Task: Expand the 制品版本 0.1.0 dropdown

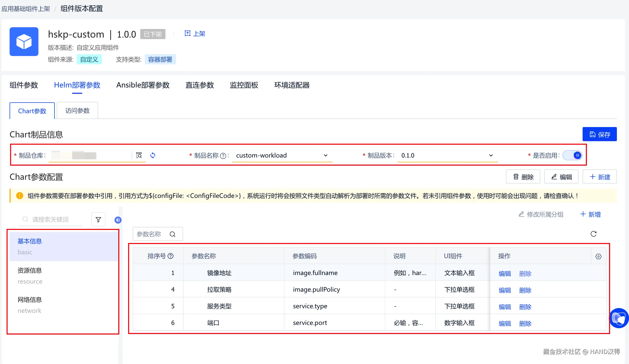Action: click(x=491, y=155)
